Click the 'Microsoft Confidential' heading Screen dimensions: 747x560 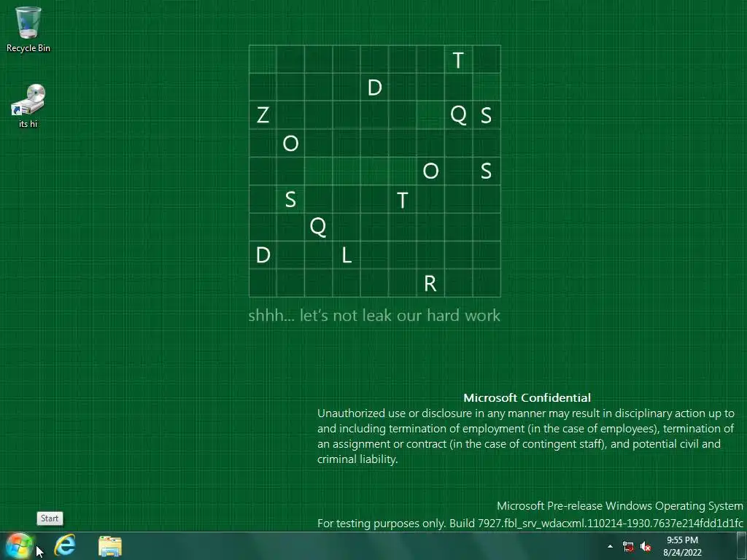point(527,397)
